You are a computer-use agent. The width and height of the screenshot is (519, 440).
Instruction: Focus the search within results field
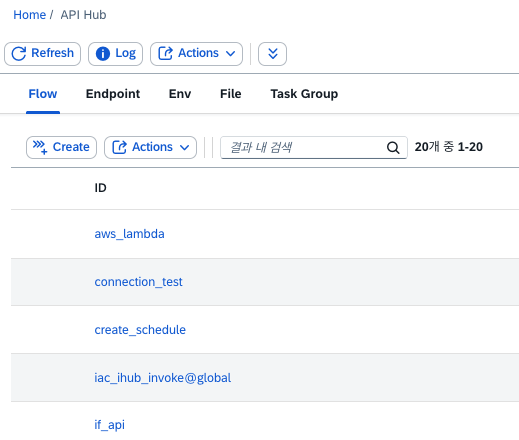click(x=314, y=147)
